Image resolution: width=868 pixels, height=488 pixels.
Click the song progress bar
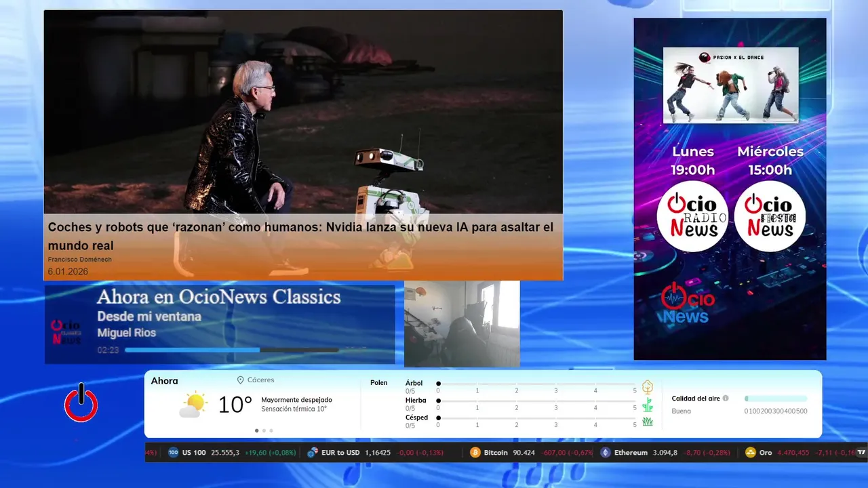coord(232,350)
